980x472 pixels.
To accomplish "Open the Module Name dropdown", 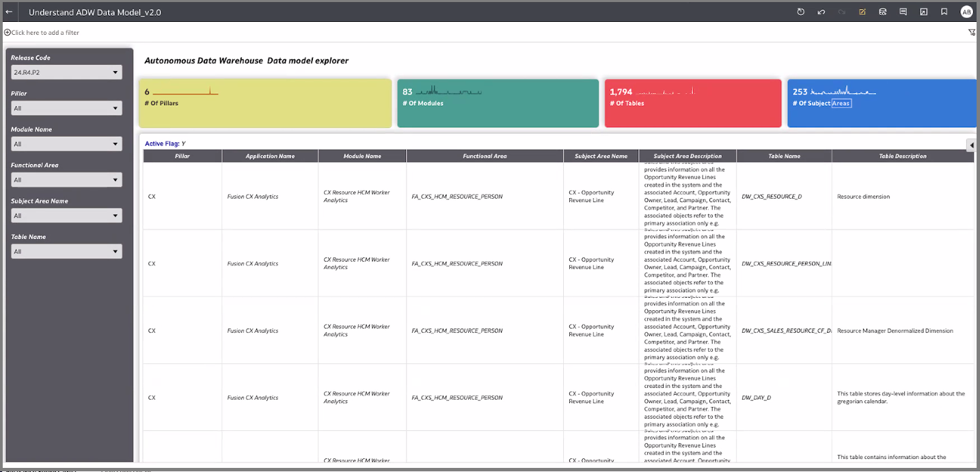I will (x=66, y=143).
